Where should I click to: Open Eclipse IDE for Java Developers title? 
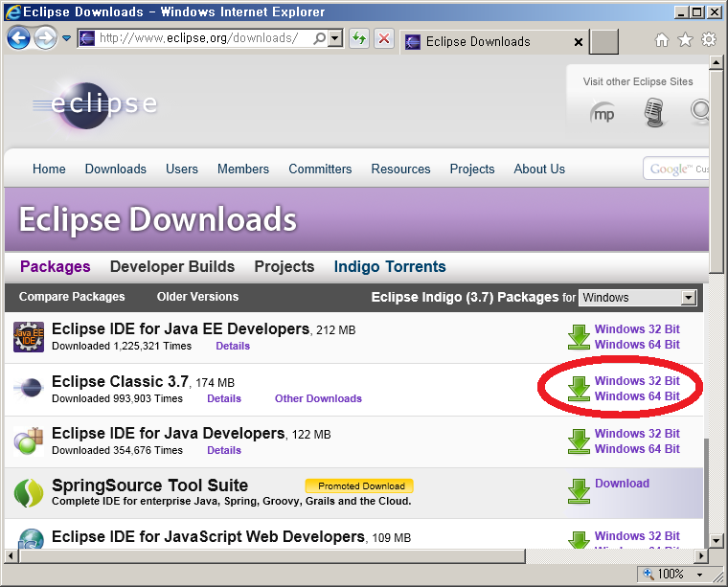(x=168, y=434)
